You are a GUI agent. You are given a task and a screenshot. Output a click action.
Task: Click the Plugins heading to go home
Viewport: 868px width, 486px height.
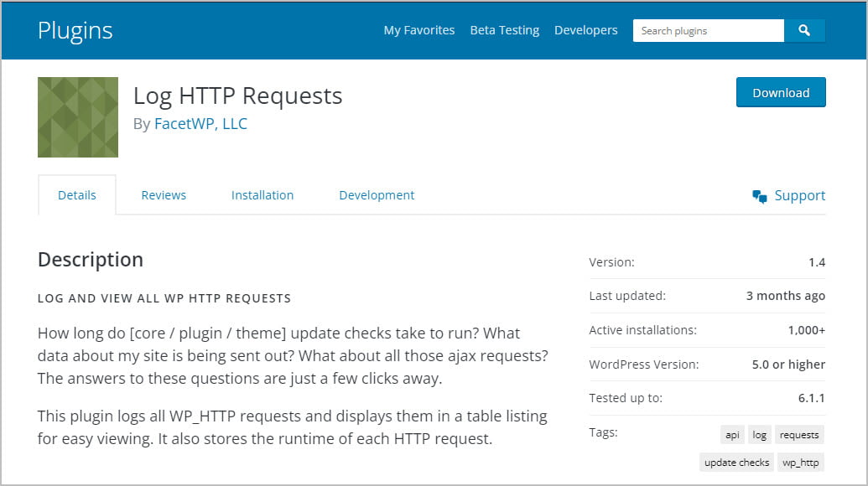(75, 30)
